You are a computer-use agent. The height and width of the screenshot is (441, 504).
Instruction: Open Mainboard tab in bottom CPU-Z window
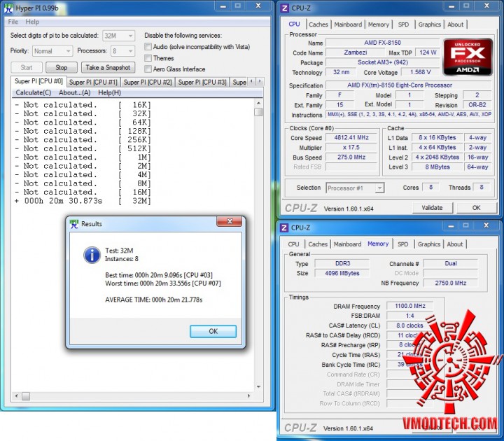[347, 244]
